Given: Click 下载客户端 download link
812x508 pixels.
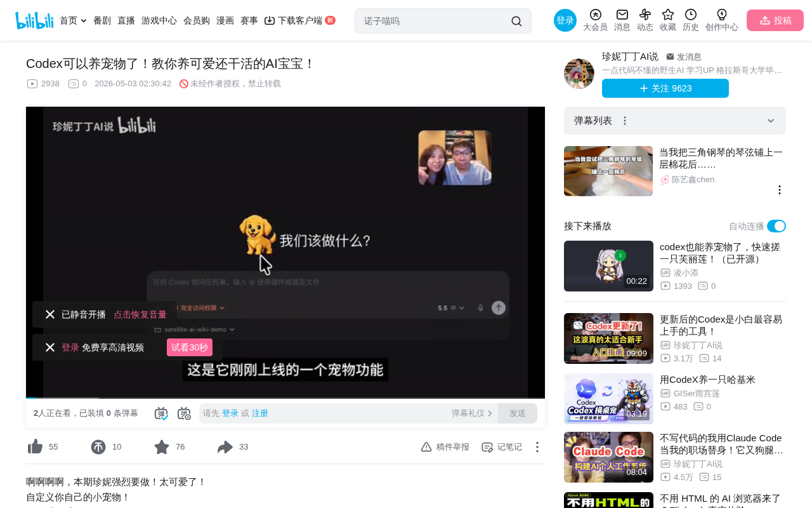Looking at the screenshot, I should [299, 20].
